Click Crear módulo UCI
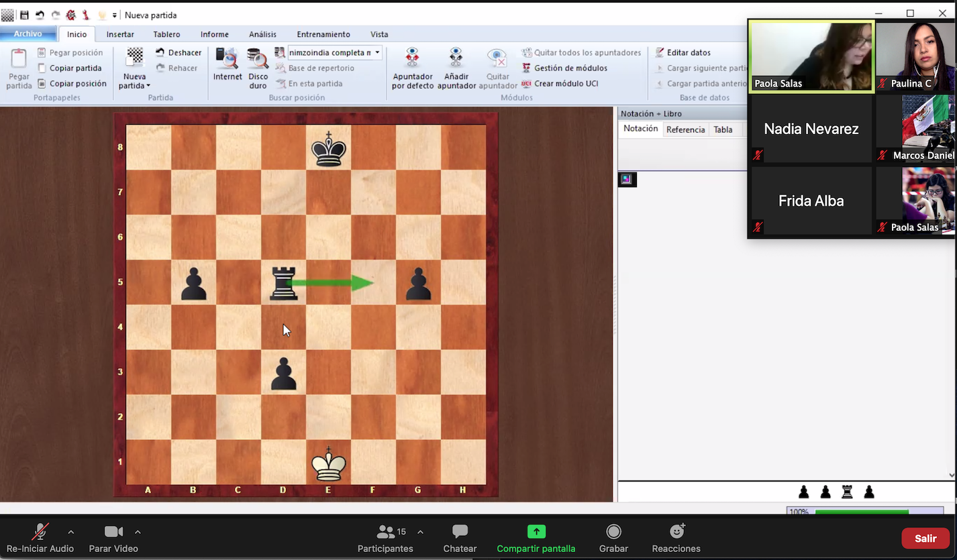 (565, 84)
